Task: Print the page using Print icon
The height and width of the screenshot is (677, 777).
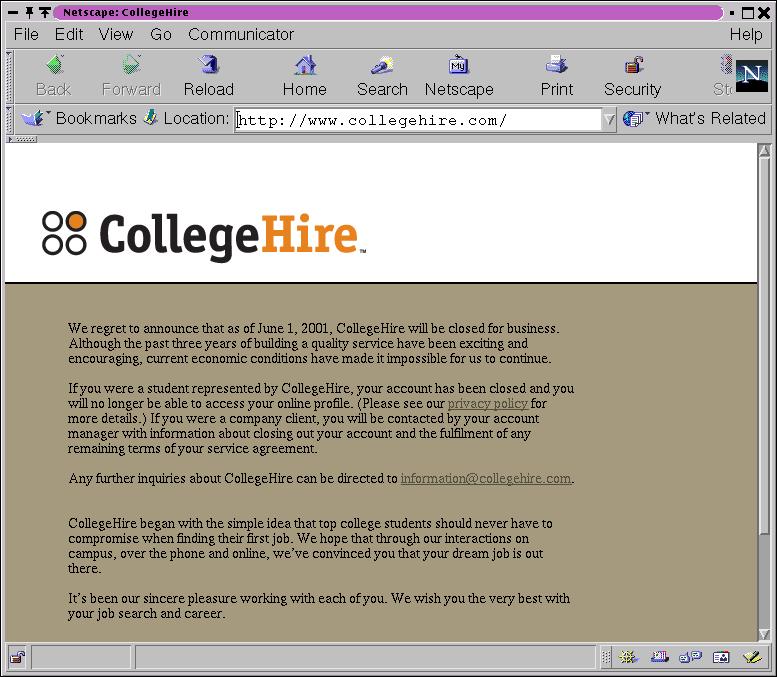Action: coord(556,65)
